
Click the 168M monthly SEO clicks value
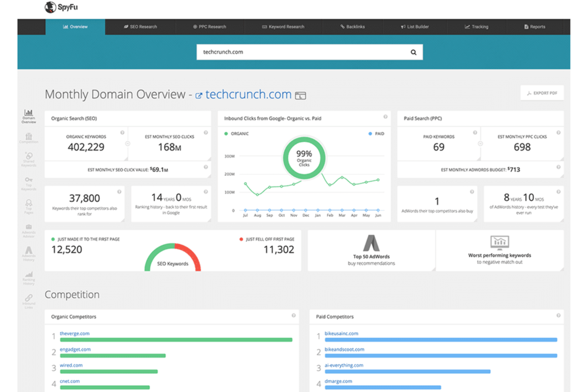[x=170, y=147]
